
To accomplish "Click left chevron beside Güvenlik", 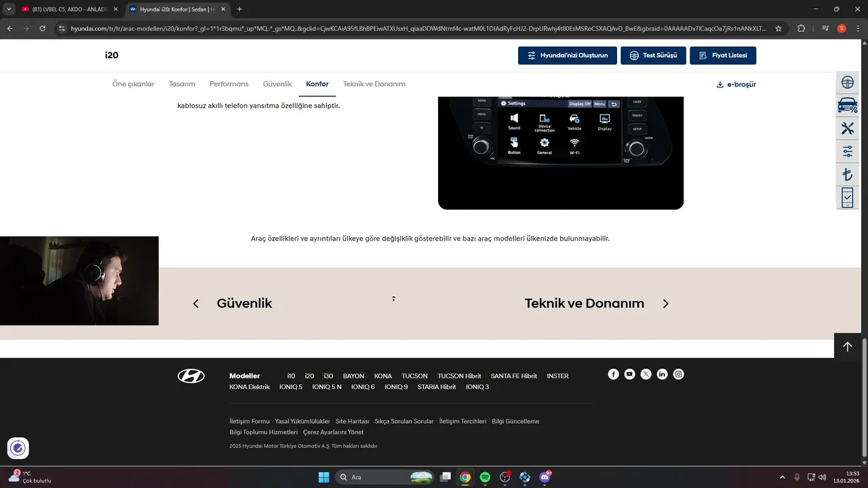I will coord(196,304).
